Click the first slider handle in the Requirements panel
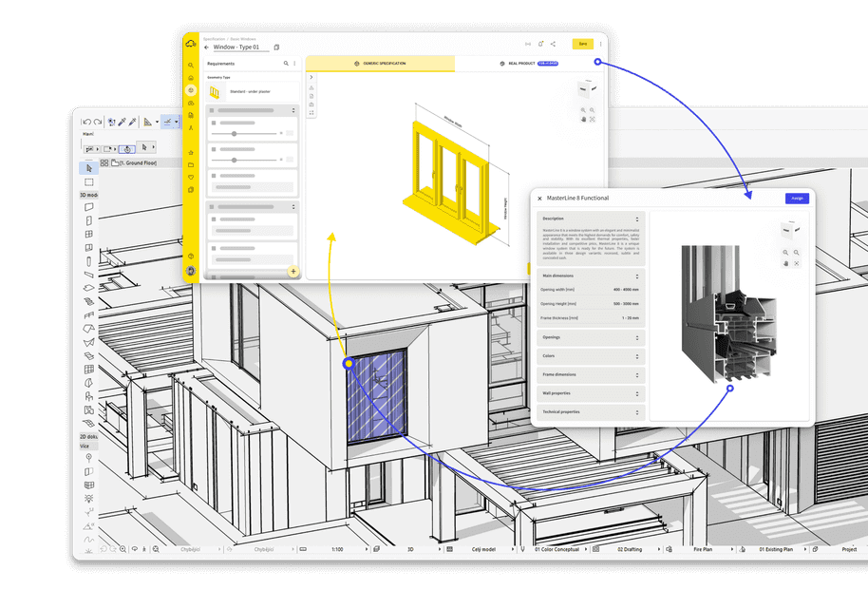This screenshot has height=609, width=868. point(236,134)
